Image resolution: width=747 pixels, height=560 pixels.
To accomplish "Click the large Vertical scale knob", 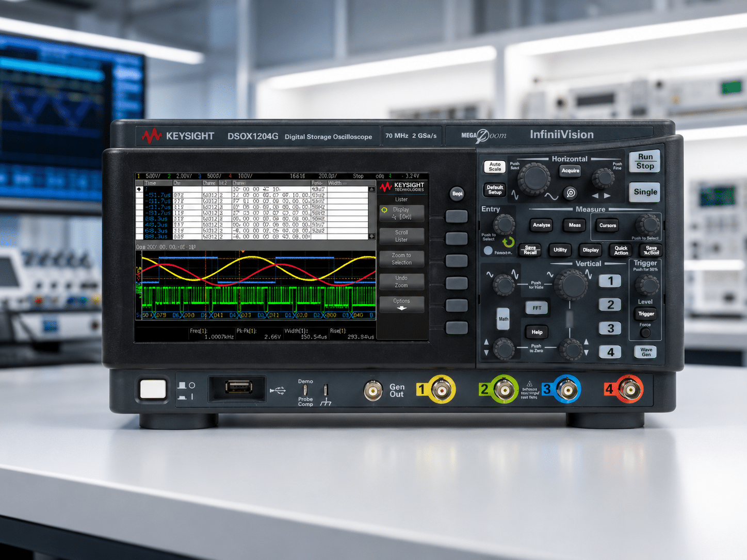I will click(x=571, y=285).
